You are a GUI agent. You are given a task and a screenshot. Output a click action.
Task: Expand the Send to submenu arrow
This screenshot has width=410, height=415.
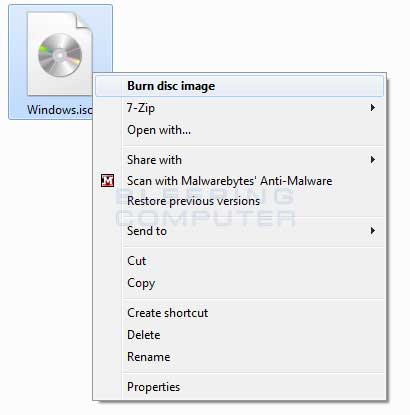coord(373,230)
